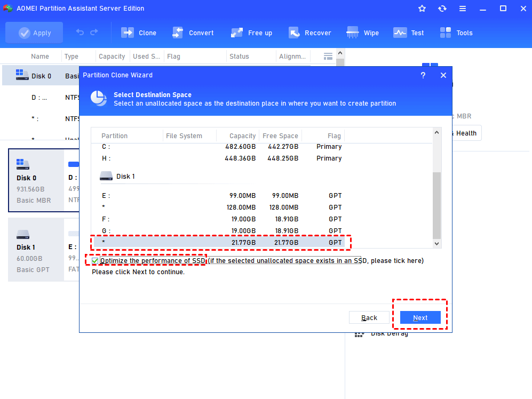532x399 pixels.
Task: Click Used Space column header in main list
Action: (146, 57)
